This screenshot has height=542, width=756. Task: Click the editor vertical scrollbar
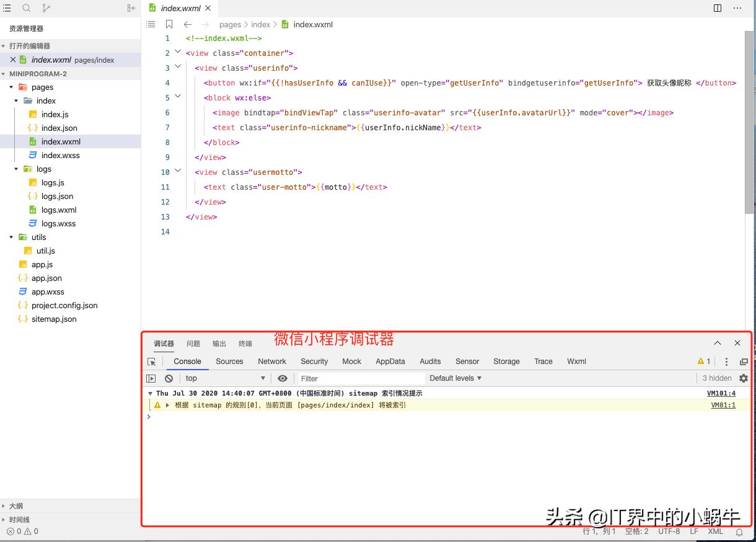[x=749, y=122]
